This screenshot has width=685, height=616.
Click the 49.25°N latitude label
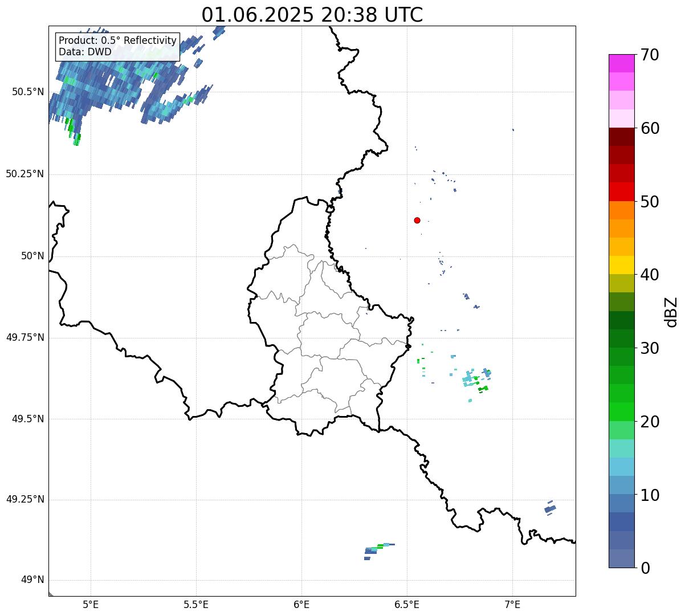pyautogui.click(x=25, y=499)
